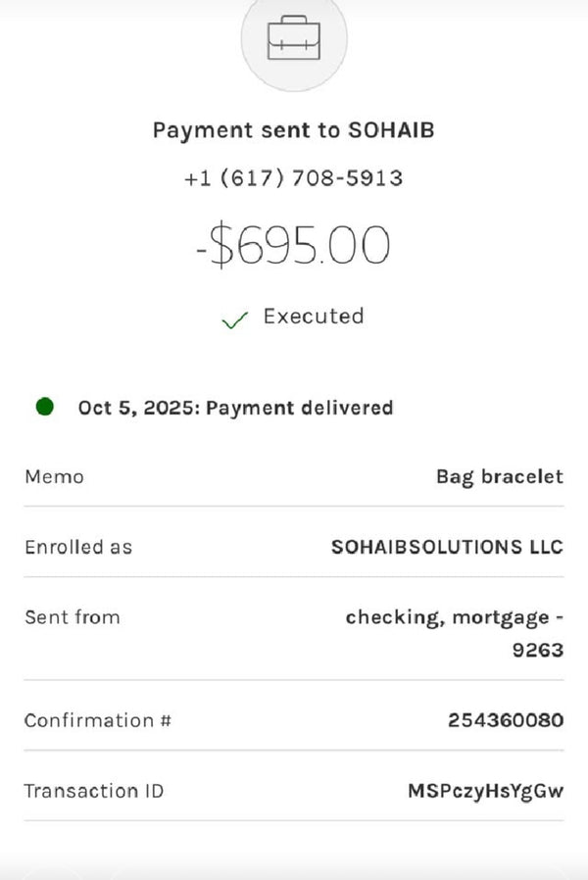Click the green payment delivered status dot

45,407
